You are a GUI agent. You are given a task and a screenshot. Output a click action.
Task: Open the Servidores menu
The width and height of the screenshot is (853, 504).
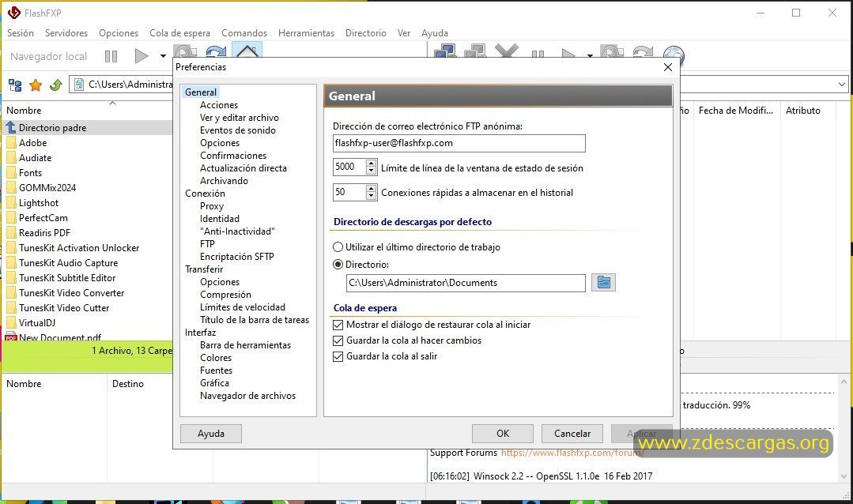click(66, 33)
